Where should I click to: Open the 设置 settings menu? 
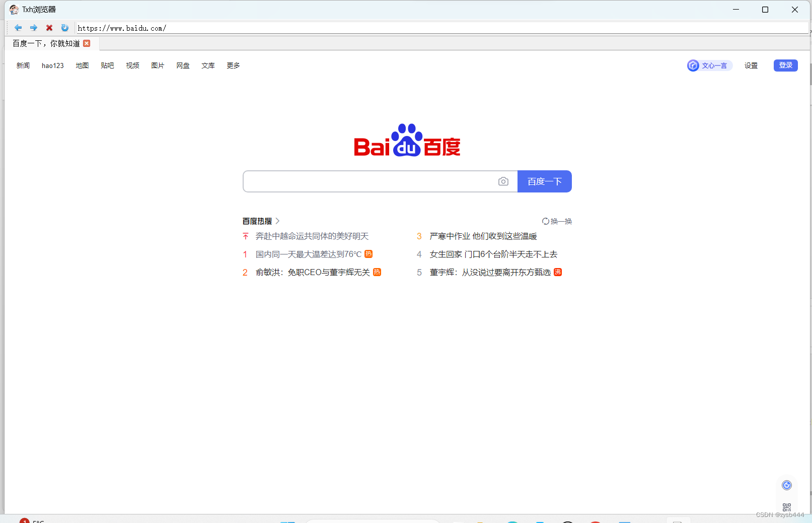point(751,66)
